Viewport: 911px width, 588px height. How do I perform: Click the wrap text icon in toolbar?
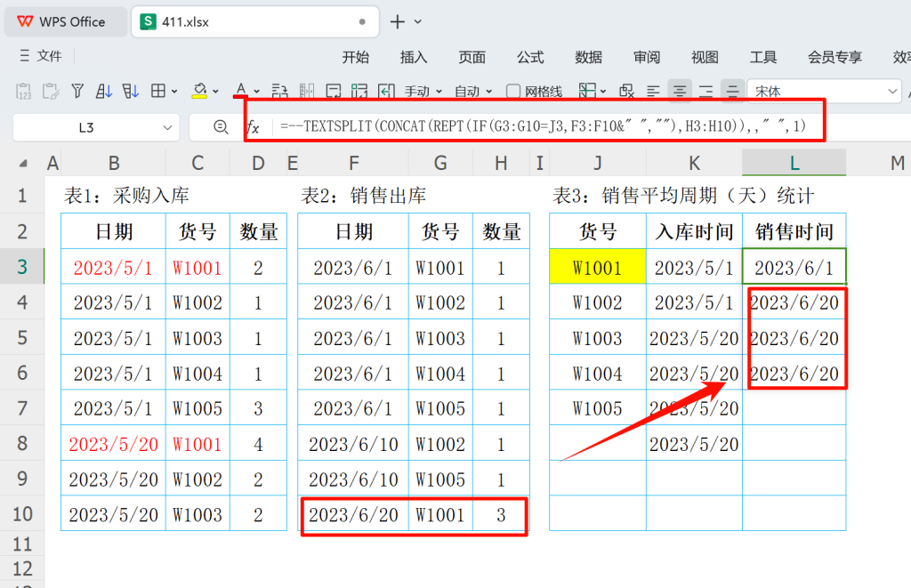[279, 92]
